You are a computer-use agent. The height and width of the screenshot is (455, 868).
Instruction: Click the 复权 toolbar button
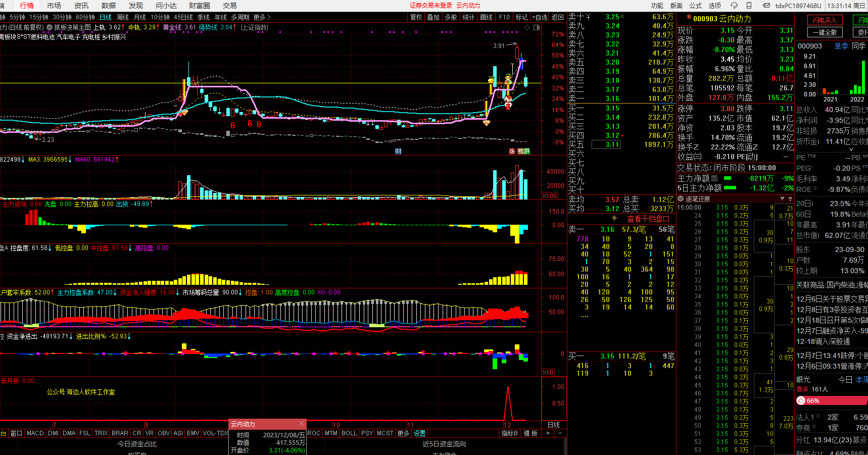click(416, 17)
